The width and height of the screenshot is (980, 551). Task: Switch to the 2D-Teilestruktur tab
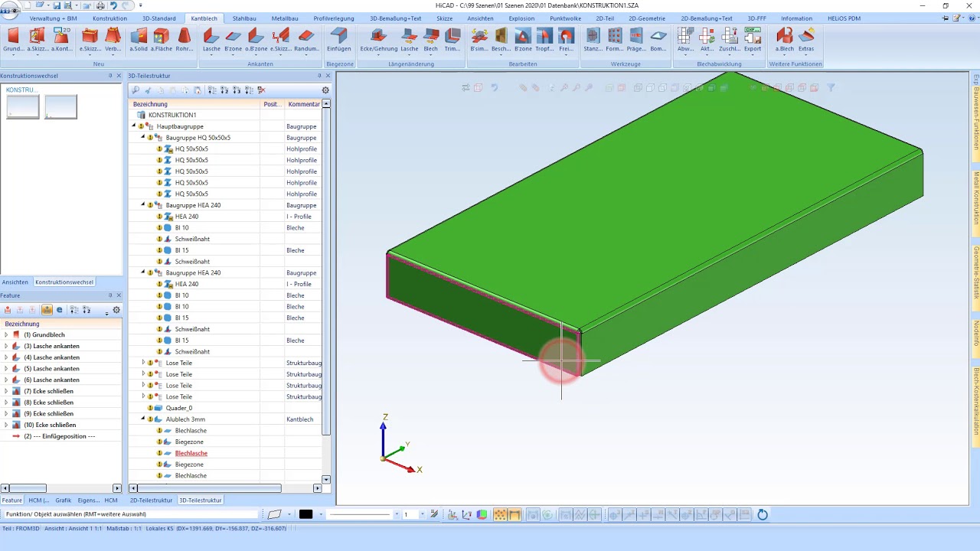click(151, 500)
